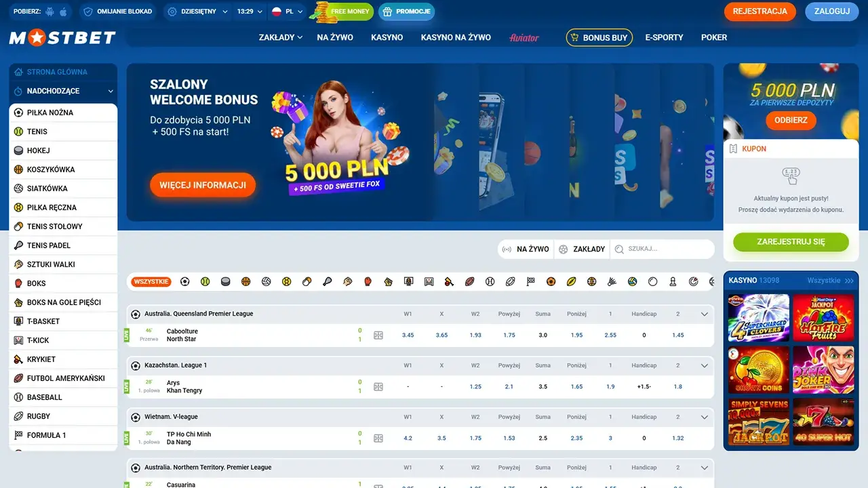This screenshot has width=868, height=488.
Task: Select the Wszystkie sports filter chip
Action: pyautogui.click(x=151, y=281)
